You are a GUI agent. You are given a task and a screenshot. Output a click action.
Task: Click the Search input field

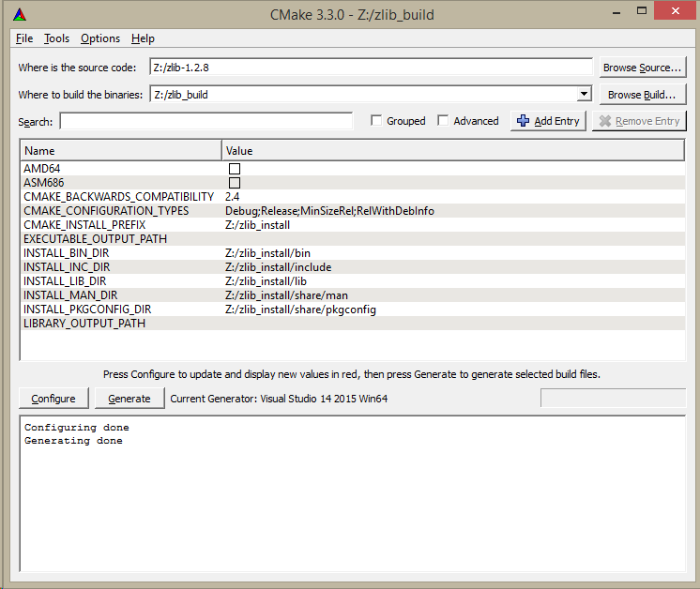[x=206, y=121]
